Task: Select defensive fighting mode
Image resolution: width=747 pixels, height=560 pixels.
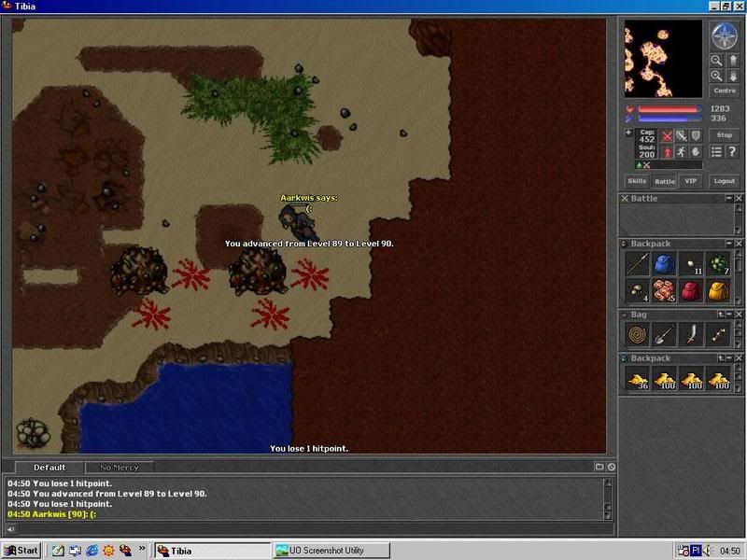Action: point(696,136)
